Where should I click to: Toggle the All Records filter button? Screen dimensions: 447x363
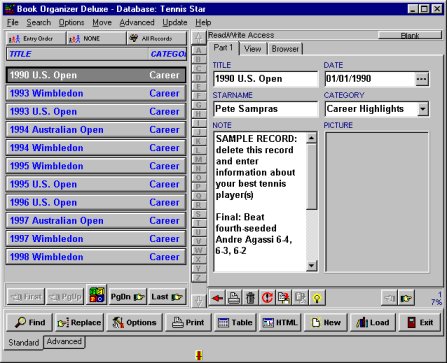pos(157,39)
